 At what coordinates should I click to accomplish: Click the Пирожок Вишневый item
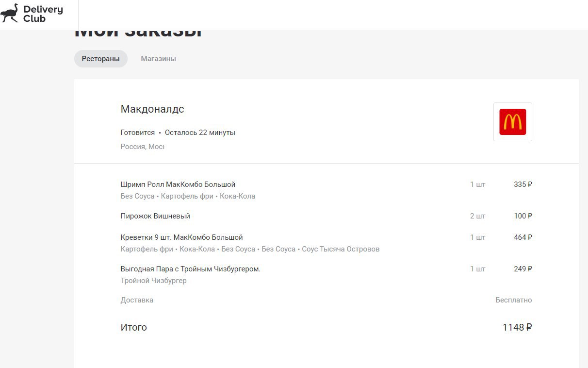155,216
